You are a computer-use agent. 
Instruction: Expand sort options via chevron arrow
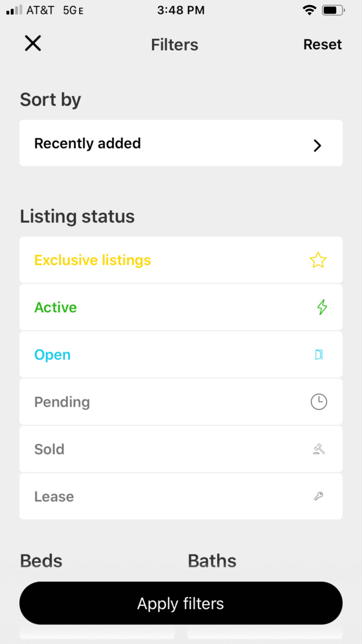point(318,145)
